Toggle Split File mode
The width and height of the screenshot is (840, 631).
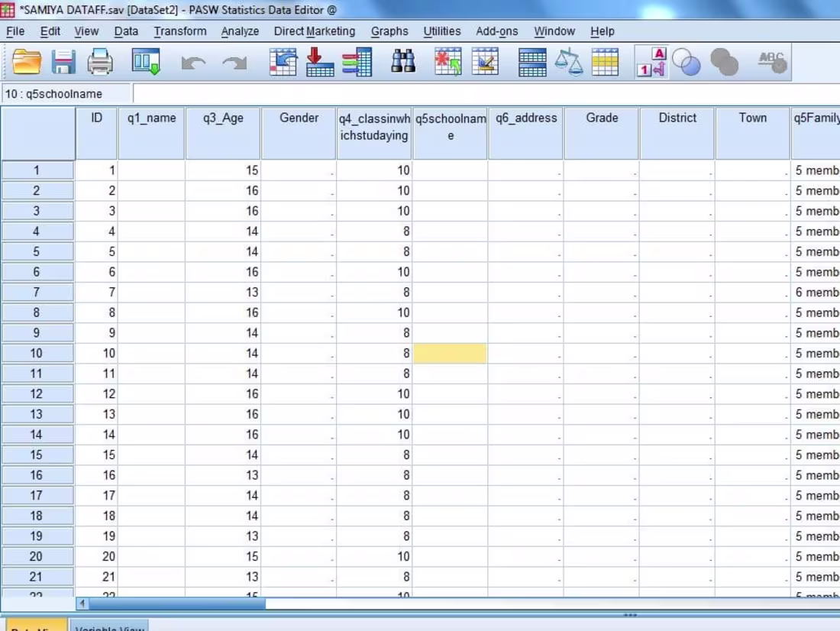coord(532,61)
